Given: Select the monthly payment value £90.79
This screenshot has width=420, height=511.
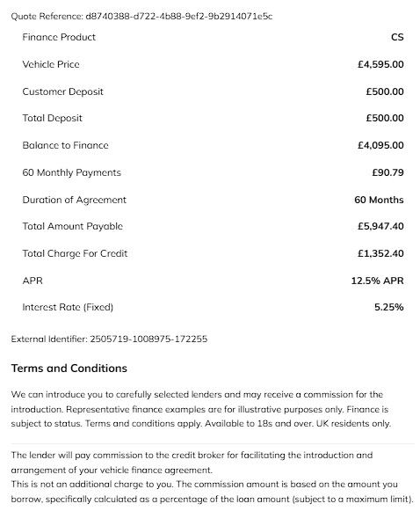Looking at the screenshot, I should click(387, 172).
